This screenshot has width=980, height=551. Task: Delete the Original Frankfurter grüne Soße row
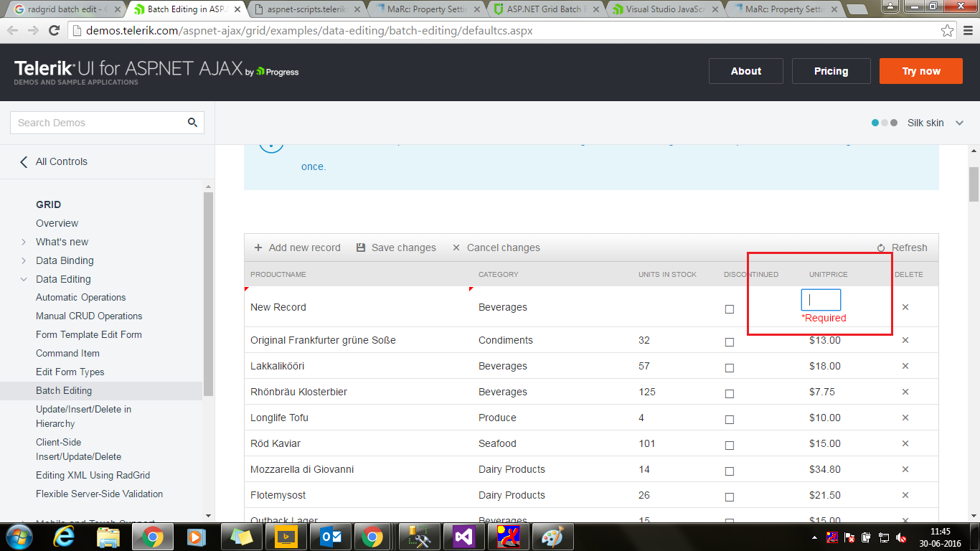(x=905, y=340)
